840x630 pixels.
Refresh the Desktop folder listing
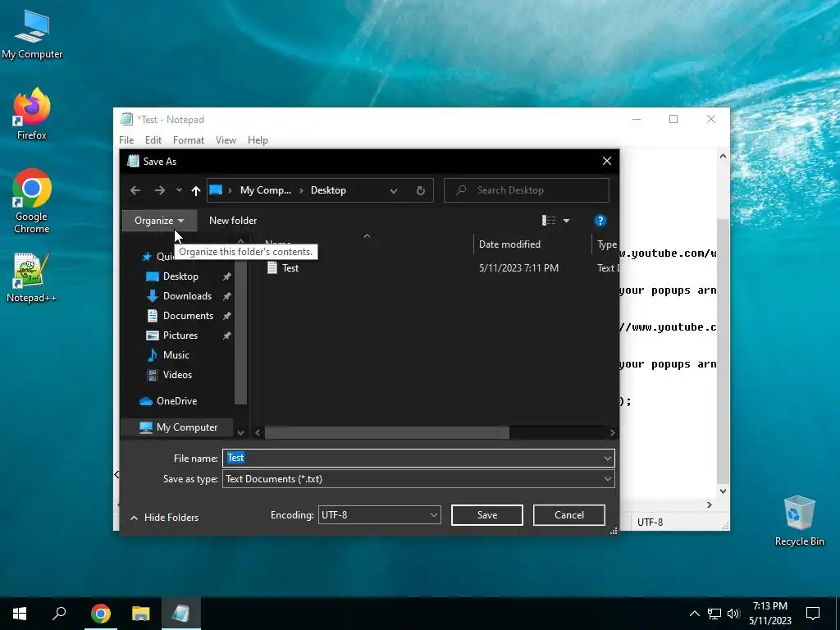(421, 190)
